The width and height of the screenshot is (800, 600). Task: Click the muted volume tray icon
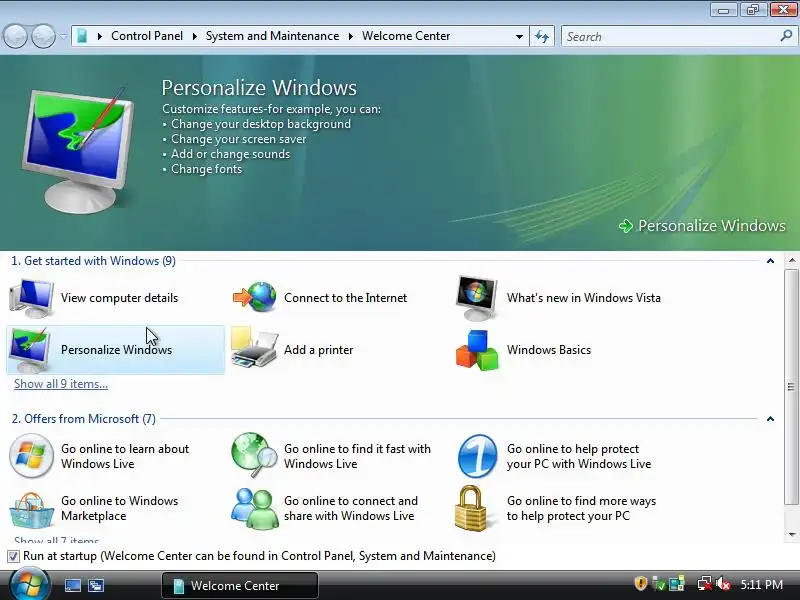[723, 584]
